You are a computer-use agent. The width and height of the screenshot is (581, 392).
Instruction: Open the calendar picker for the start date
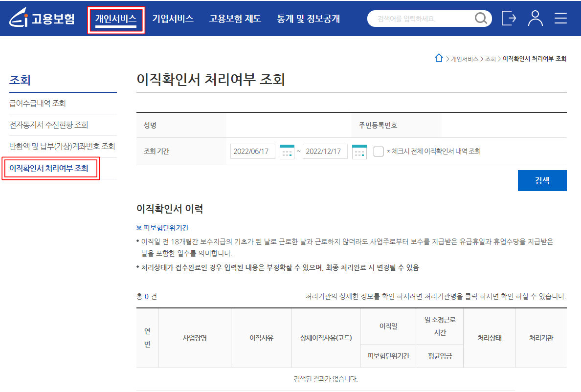(287, 151)
